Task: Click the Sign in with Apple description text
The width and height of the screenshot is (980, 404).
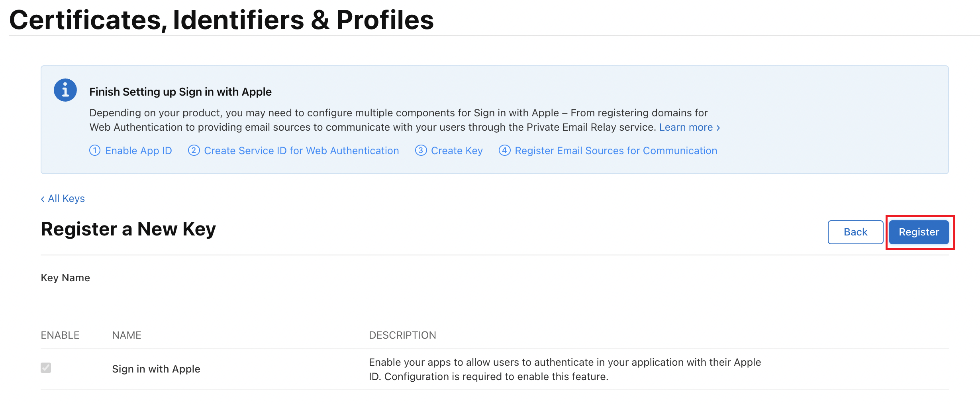Action: [565, 369]
